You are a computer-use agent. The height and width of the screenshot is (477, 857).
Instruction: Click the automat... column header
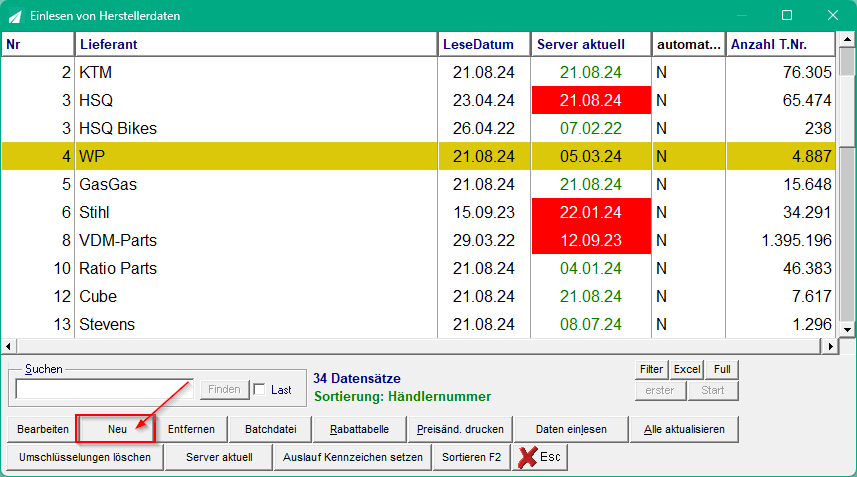point(689,44)
